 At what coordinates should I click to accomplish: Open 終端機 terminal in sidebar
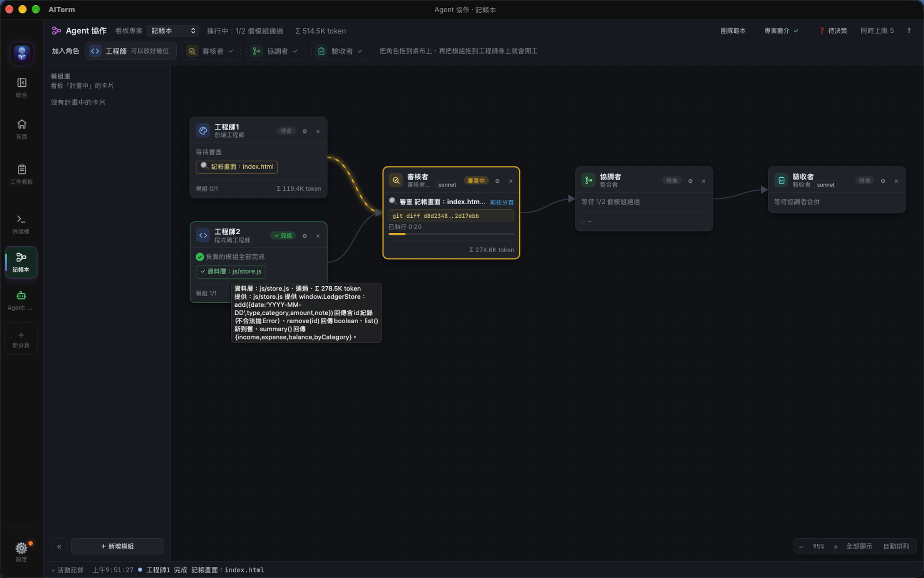tap(22, 224)
